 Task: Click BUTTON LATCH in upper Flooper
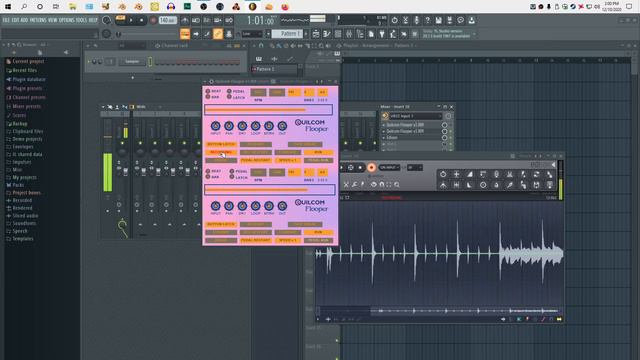(221, 144)
